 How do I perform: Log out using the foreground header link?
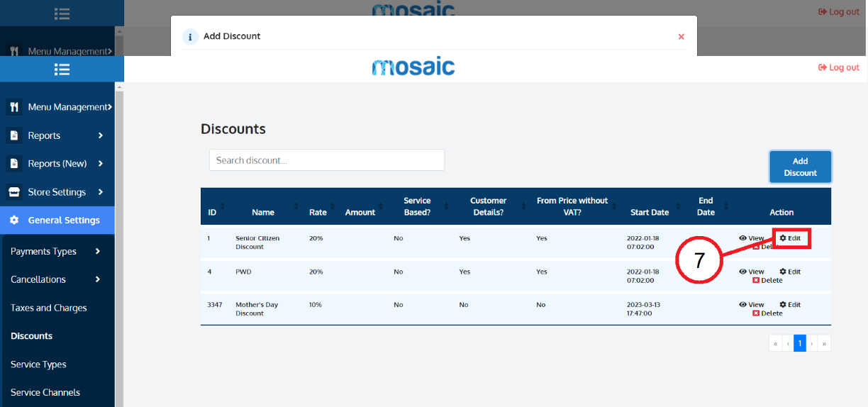point(839,67)
